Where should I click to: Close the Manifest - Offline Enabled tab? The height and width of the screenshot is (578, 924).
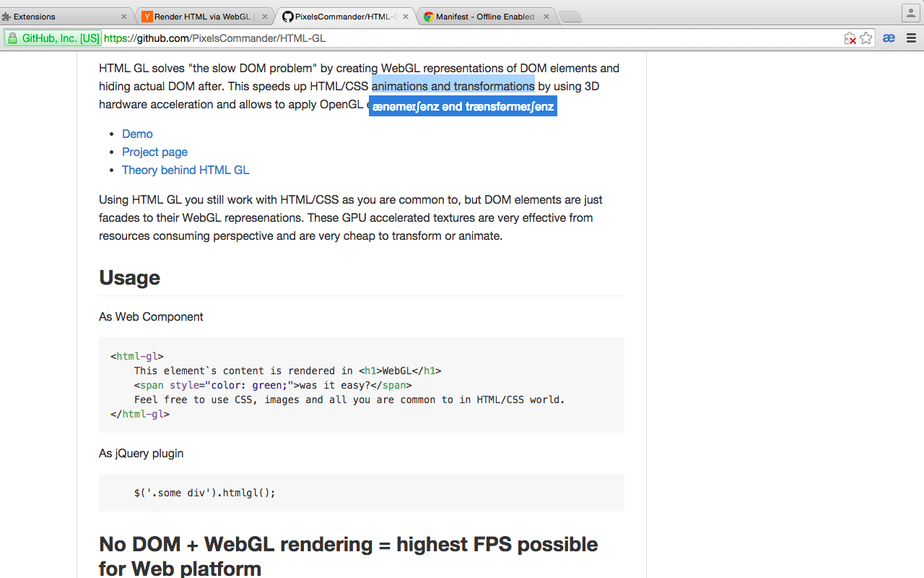click(x=546, y=17)
